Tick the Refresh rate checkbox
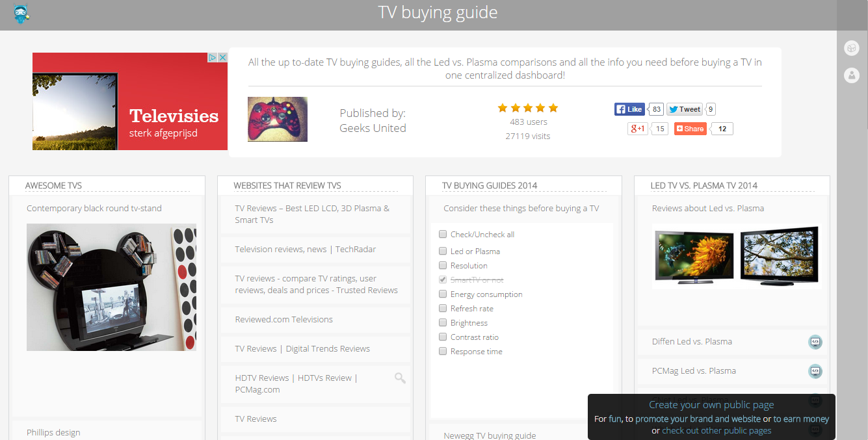This screenshot has height=440, width=868. pyautogui.click(x=443, y=309)
